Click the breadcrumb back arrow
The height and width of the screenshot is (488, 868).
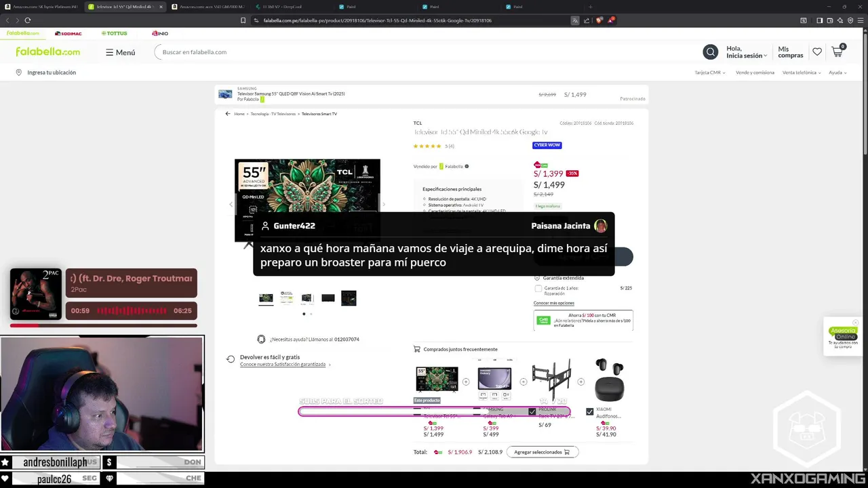tap(228, 114)
